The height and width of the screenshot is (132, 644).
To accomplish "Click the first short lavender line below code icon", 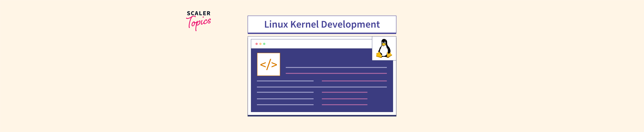I will (285, 81).
